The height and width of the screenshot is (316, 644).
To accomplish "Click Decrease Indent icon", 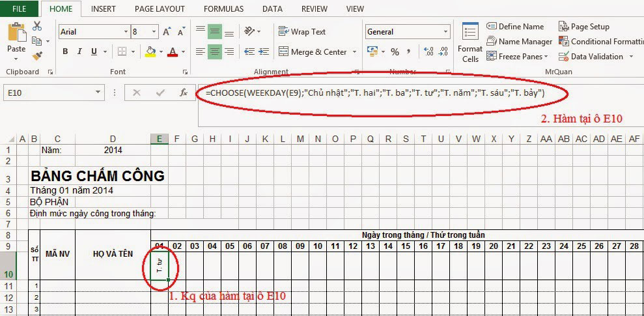I will click(x=249, y=51).
